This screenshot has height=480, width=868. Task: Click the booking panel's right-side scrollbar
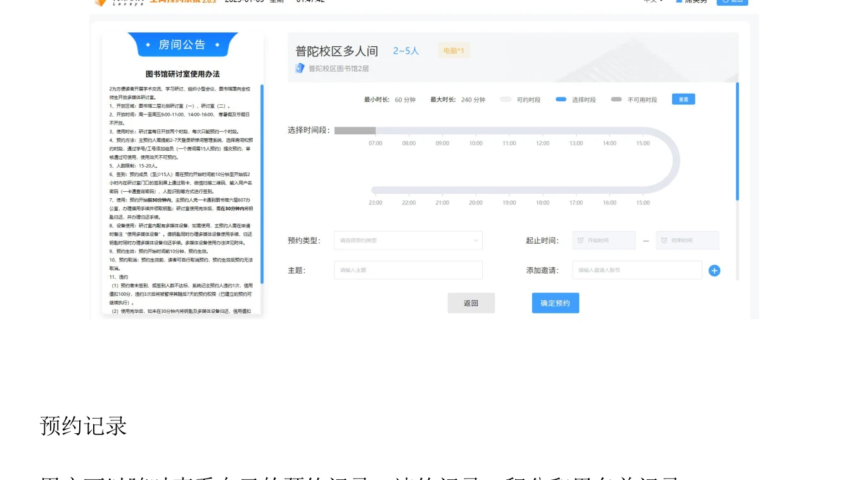737,141
